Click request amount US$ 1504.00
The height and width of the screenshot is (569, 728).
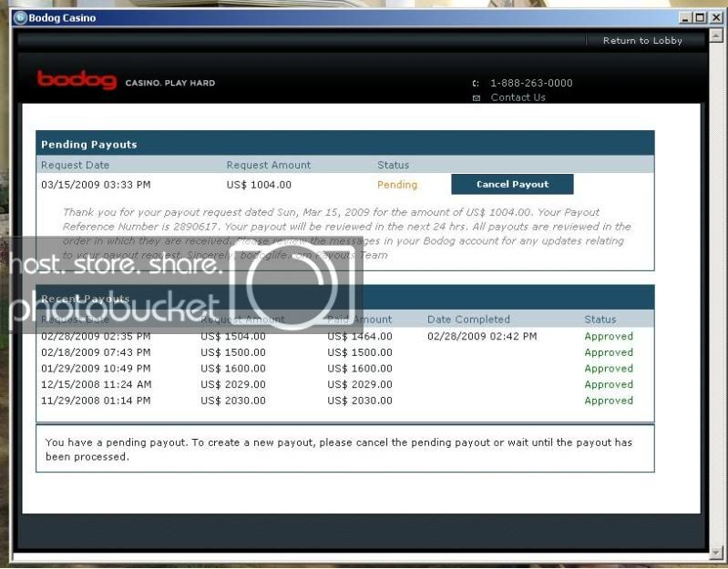[233, 336]
